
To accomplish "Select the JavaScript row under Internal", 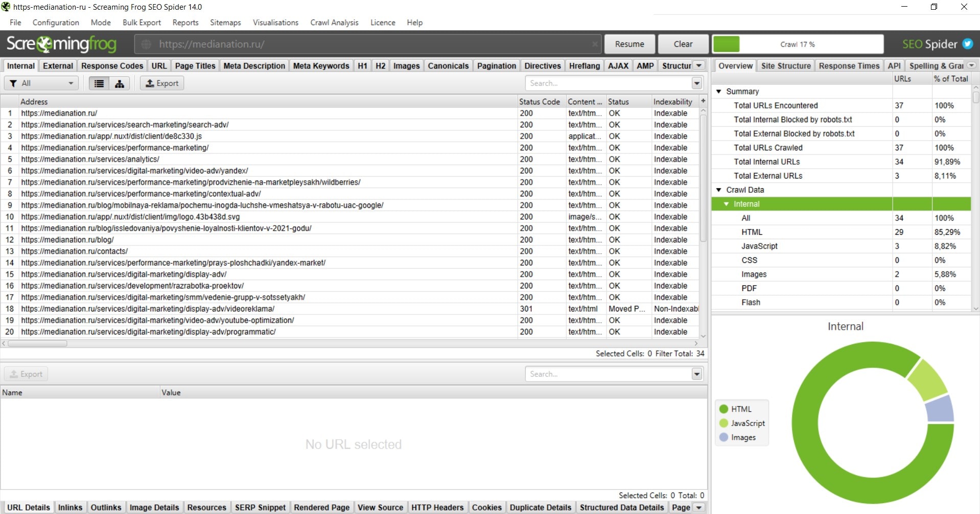I will (841, 246).
